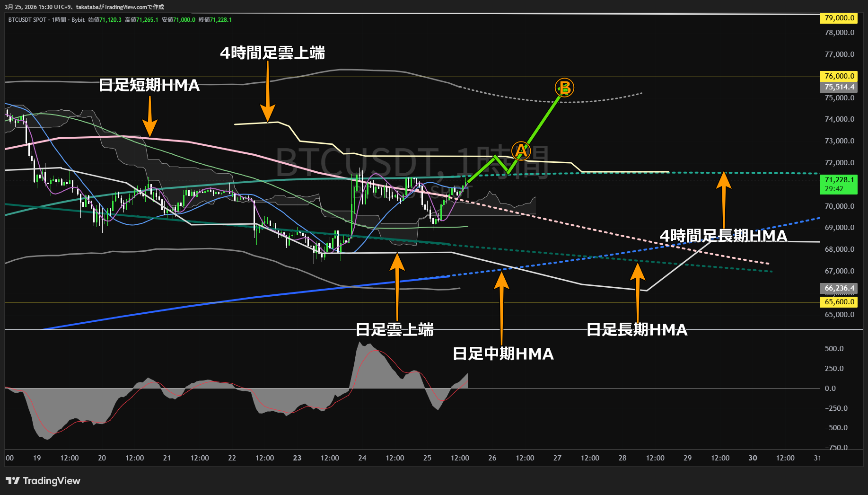
Task: Click the TradingView logo
Action: pos(43,481)
